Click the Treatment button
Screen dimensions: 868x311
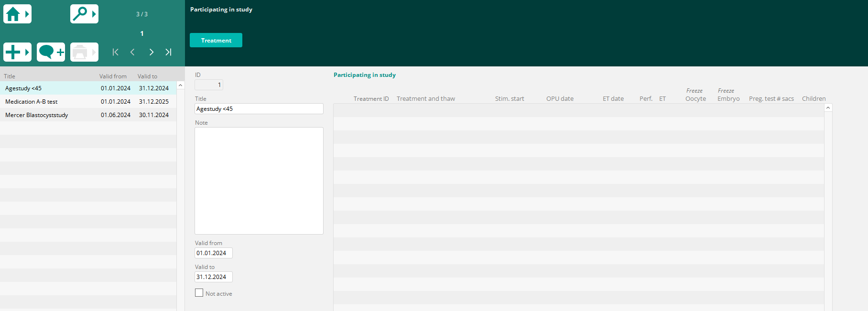tap(216, 40)
